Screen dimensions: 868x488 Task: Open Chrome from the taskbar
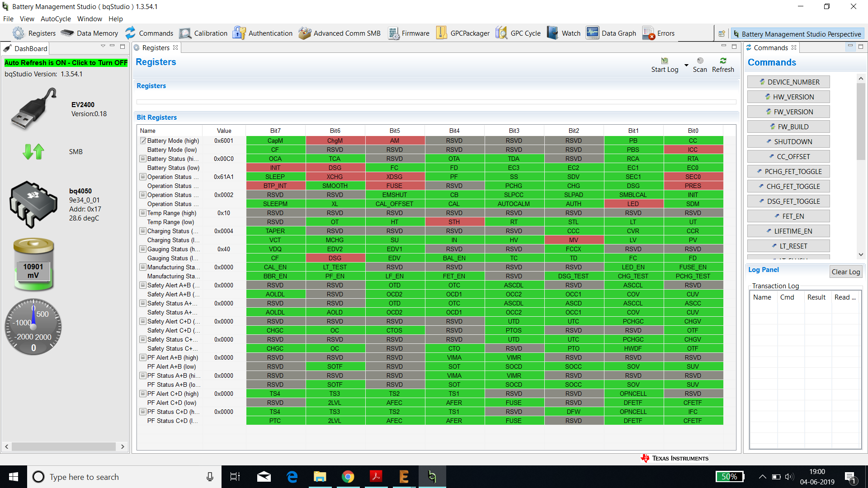pyautogui.click(x=348, y=477)
